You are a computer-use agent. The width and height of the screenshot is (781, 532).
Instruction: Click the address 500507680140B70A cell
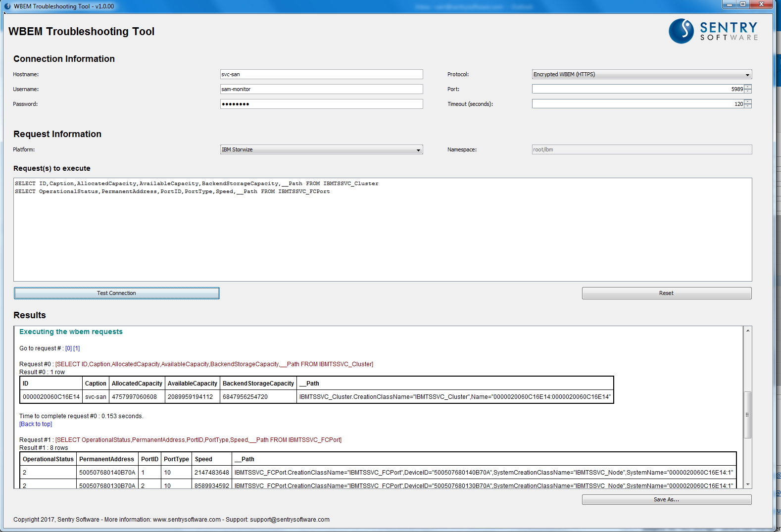tap(107, 473)
